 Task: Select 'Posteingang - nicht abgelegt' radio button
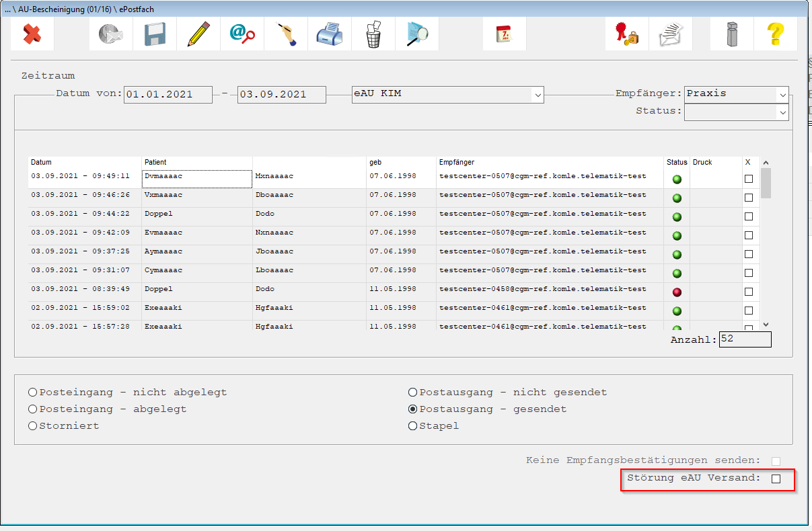[x=33, y=393]
